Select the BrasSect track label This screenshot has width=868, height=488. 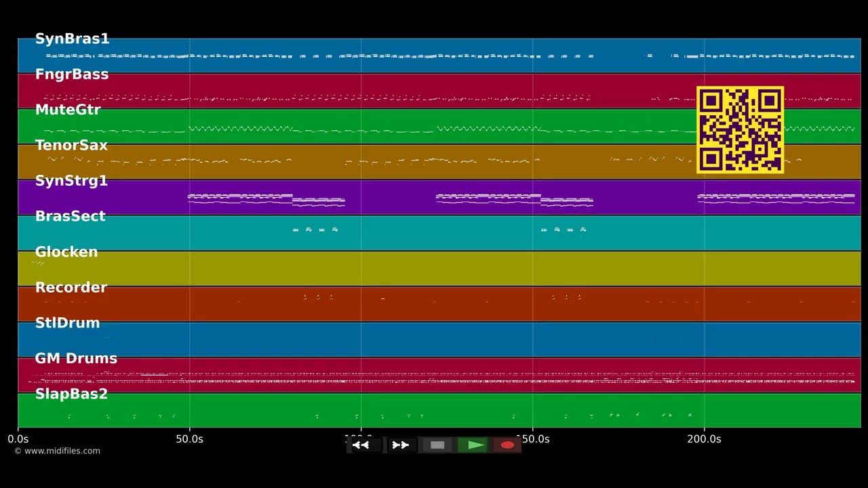coord(70,216)
